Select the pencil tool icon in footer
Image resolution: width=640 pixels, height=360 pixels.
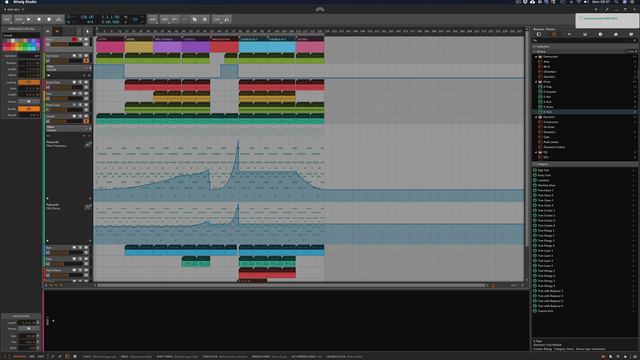click(60, 357)
